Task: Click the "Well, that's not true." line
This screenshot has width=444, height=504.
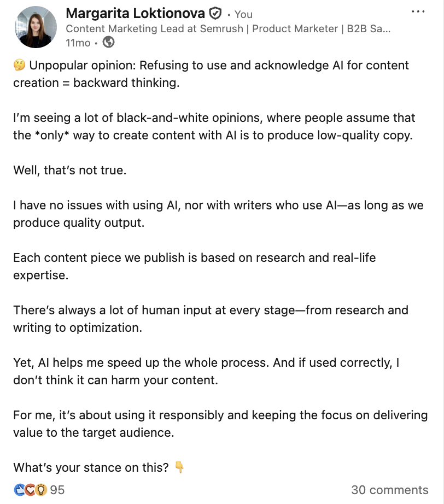Action: coord(69,170)
